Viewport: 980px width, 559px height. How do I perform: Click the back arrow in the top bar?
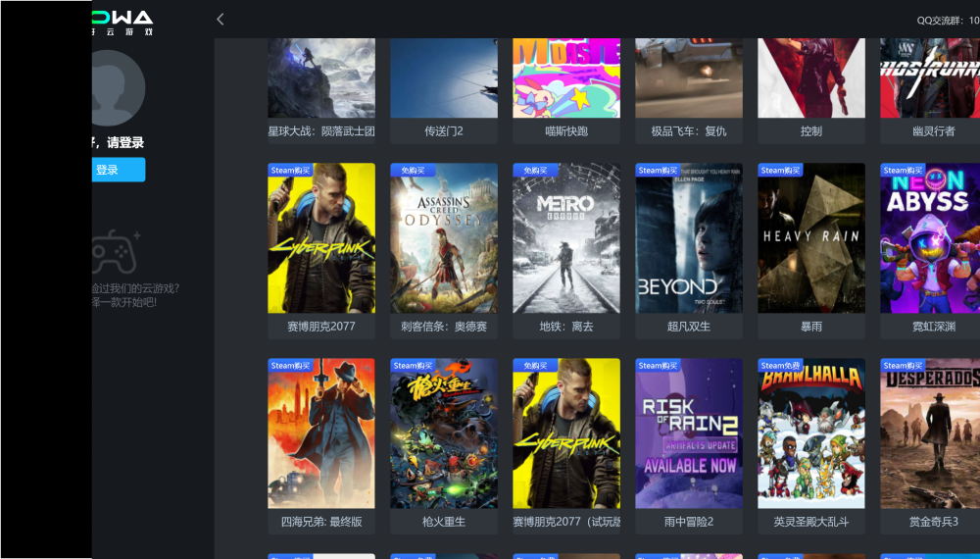(220, 20)
